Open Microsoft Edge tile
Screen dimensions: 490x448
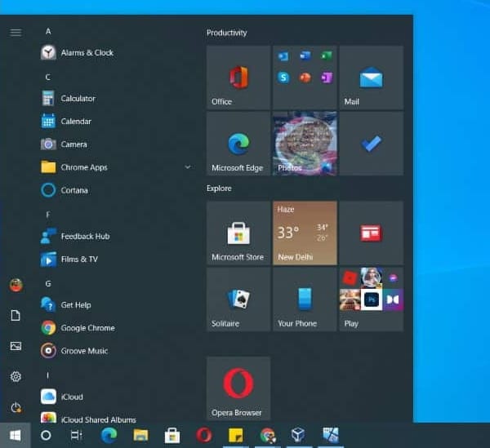pos(238,144)
